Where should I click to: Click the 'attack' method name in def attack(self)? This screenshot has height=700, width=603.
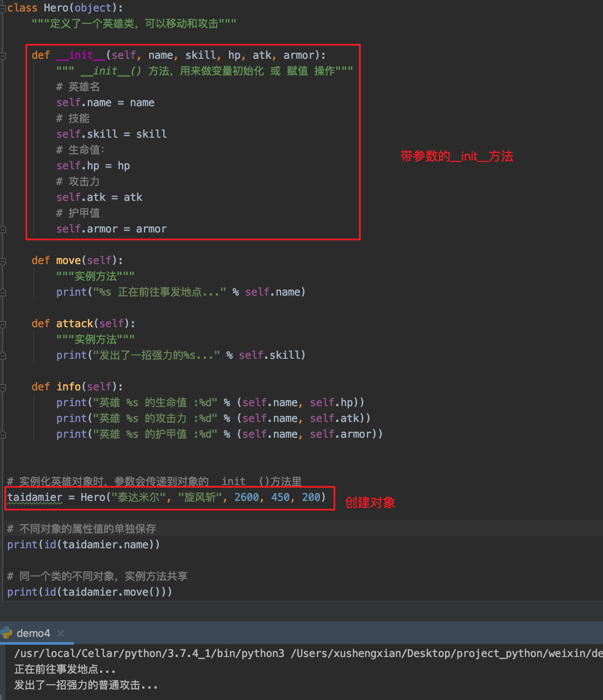pyautogui.click(x=75, y=324)
